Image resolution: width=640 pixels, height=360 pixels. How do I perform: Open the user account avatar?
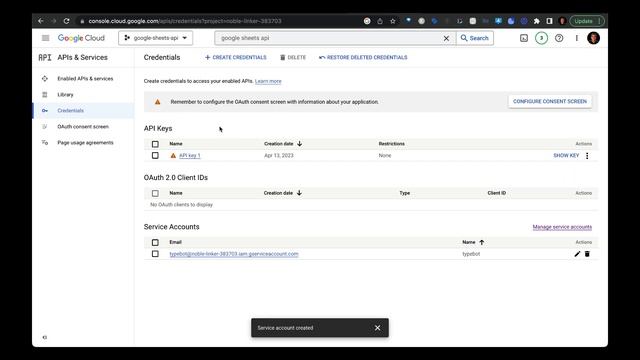click(x=593, y=38)
